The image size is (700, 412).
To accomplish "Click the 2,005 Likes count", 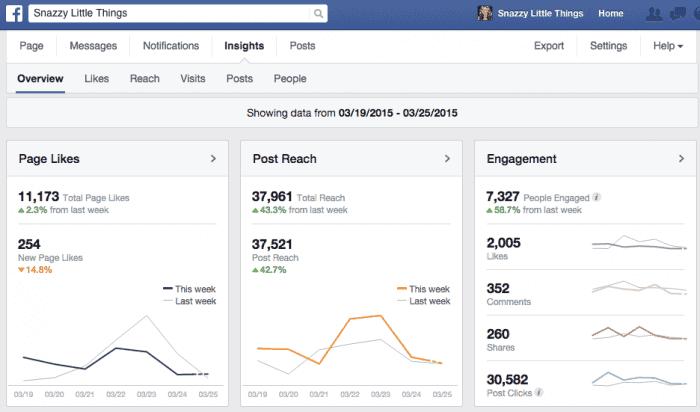I will click(x=504, y=243).
